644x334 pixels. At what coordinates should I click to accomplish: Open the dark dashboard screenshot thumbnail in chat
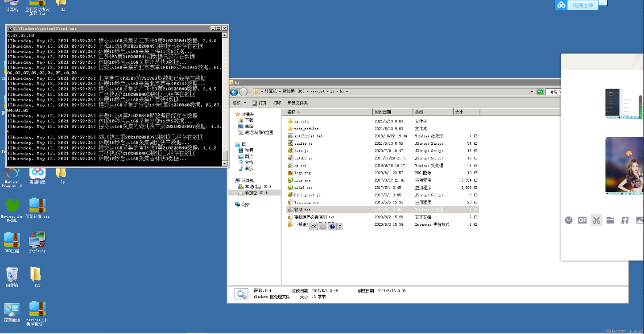tap(624, 104)
